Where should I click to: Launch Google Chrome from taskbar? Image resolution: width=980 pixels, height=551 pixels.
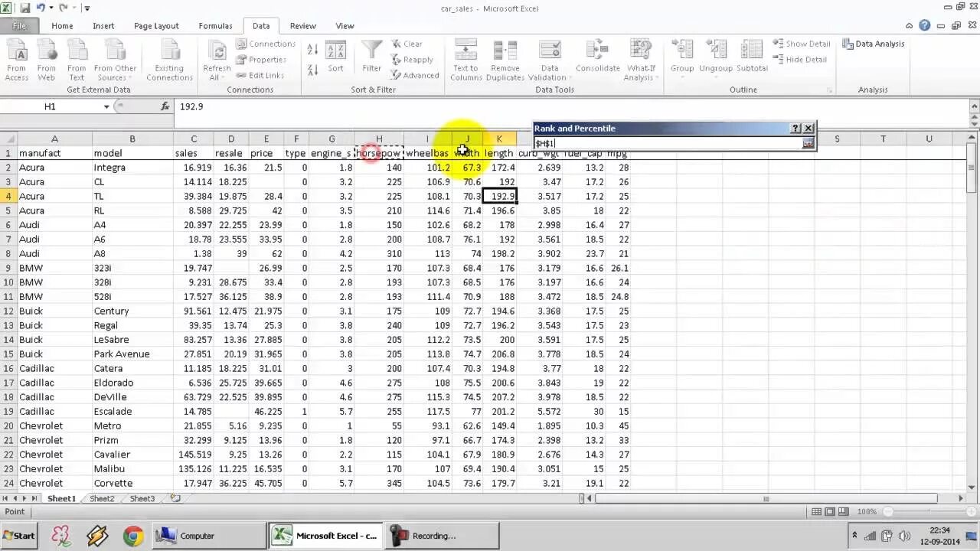click(132, 536)
